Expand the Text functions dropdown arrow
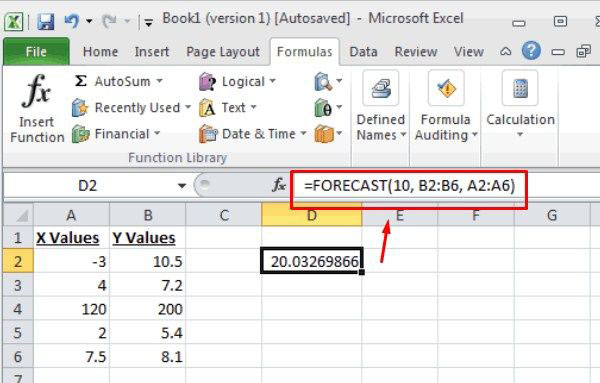This screenshot has height=383, width=600. [253, 107]
